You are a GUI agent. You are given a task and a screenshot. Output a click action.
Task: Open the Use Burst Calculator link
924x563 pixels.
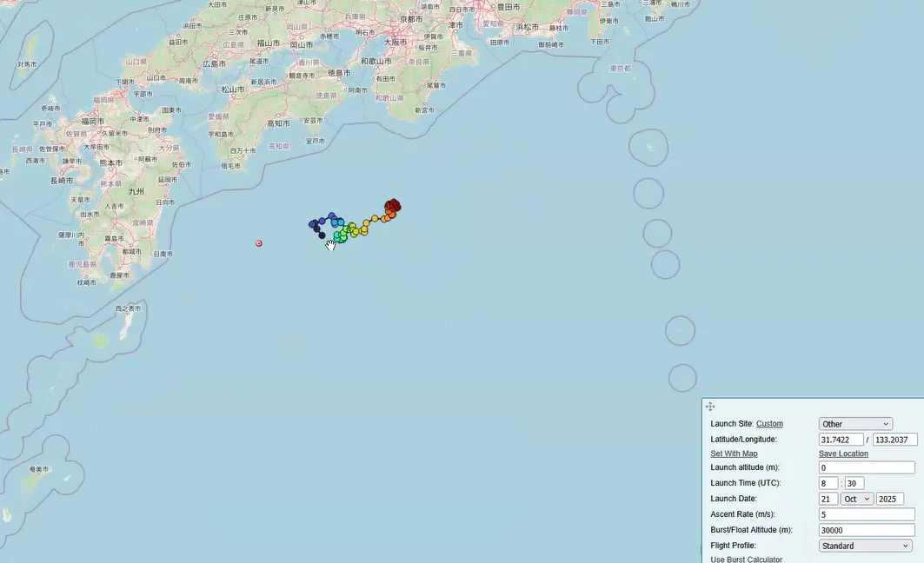click(746, 559)
